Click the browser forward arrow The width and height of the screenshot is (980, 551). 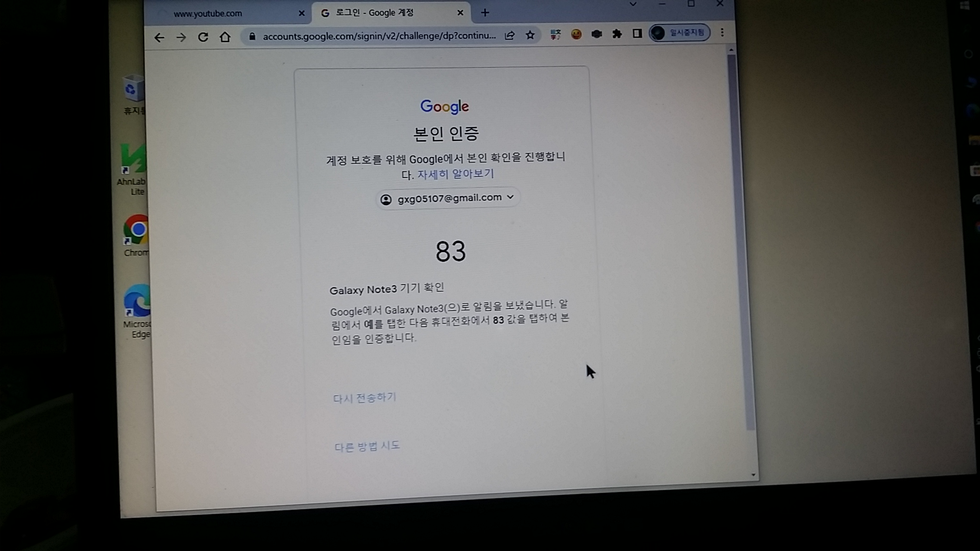181,37
